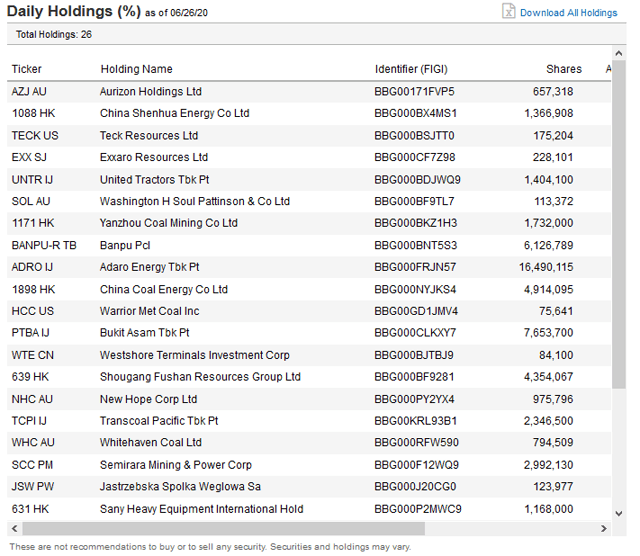
Task: Click Transcoal Pacific Tbk Pt name
Action: [159, 421]
